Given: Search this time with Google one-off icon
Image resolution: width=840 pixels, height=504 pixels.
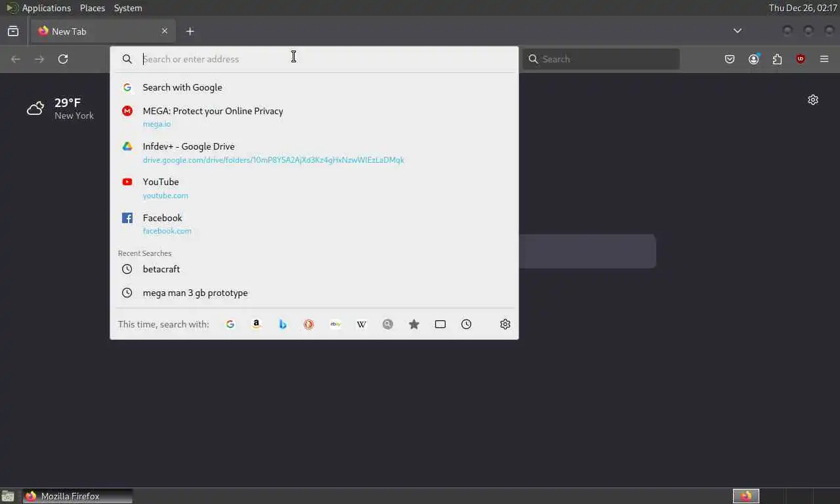Looking at the screenshot, I should click(x=230, y=324).
